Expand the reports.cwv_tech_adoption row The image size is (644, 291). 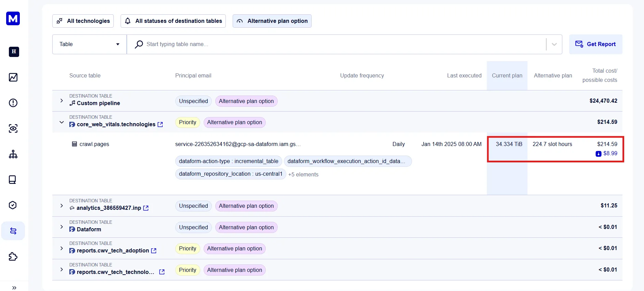click(61, 248)
